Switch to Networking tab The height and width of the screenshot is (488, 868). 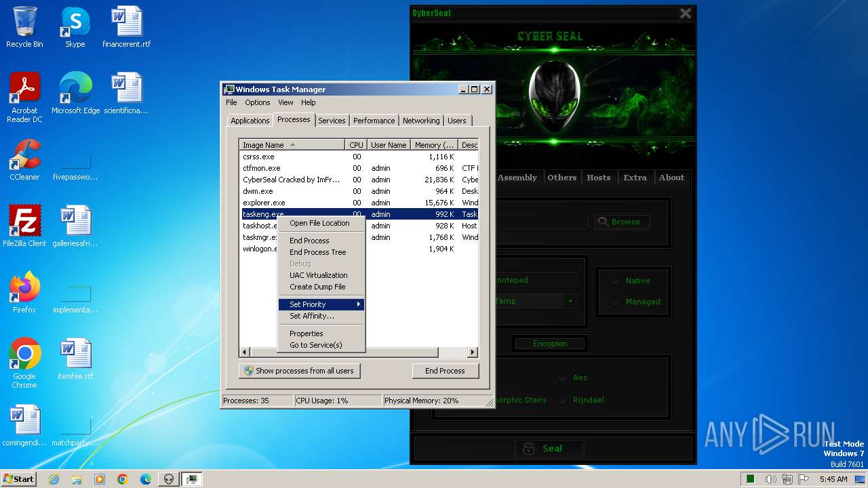click(421, 121)
